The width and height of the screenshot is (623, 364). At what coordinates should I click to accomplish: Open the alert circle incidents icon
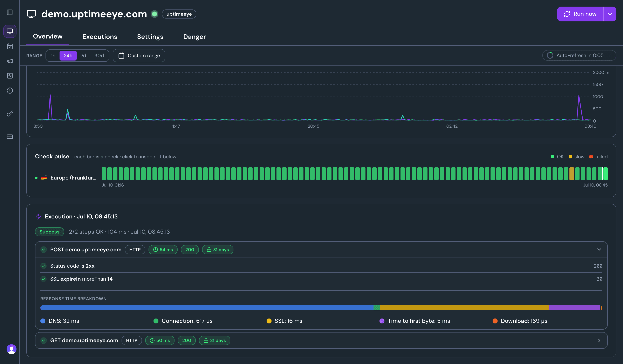[x=10, y=91]
